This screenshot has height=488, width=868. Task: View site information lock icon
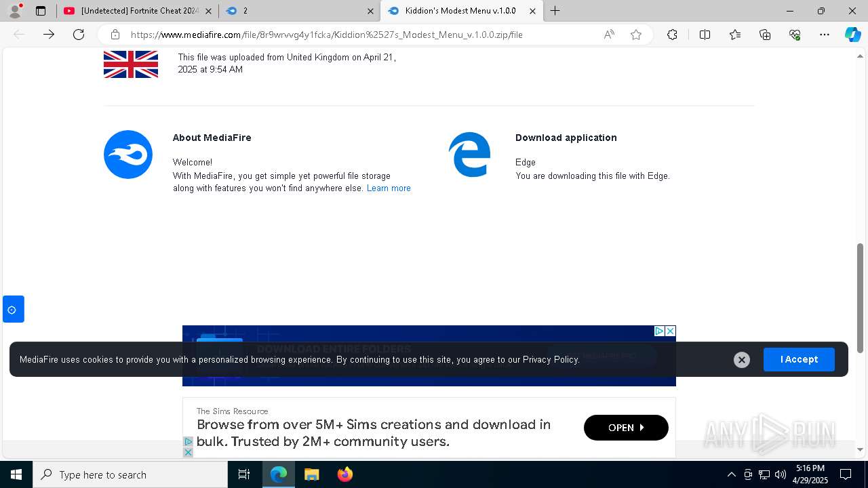[x=115, y=35]
